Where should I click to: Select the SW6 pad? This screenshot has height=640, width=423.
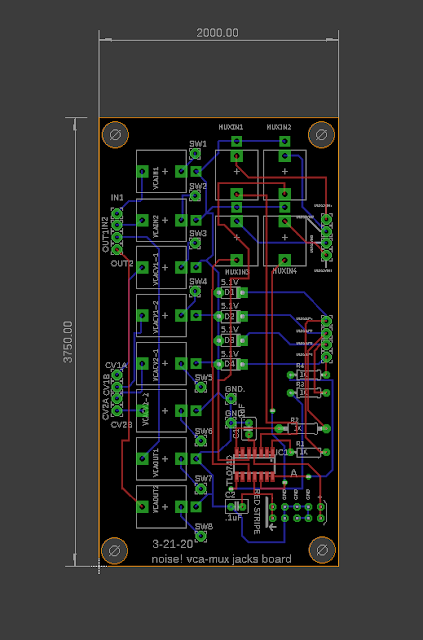click(x=200, y=440)
